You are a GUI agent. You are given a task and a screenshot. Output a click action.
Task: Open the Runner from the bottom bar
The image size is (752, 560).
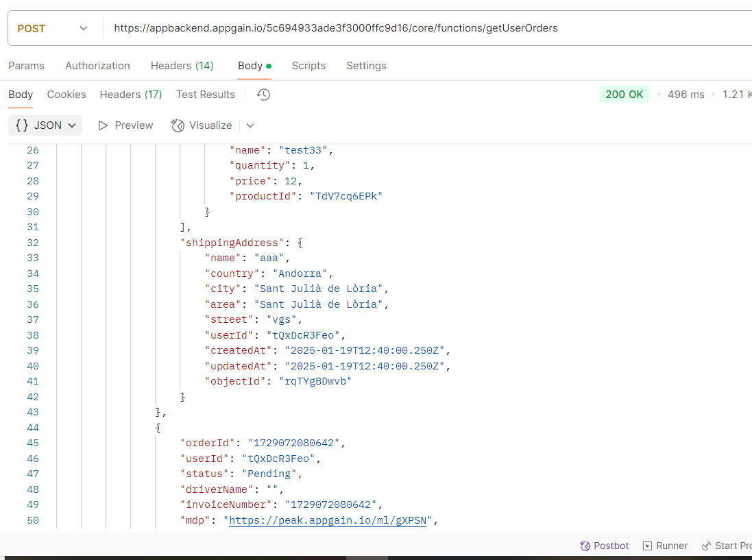[647, 546]
